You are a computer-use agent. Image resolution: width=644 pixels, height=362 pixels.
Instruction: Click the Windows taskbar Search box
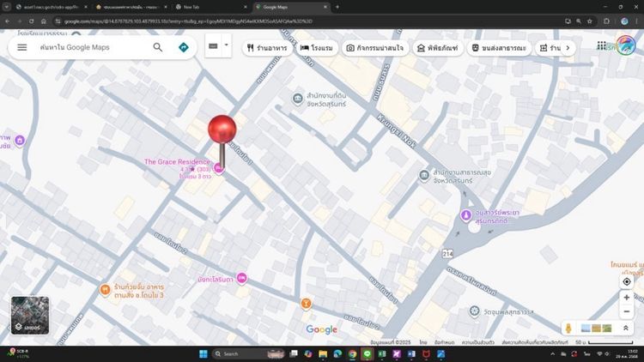coord(249,353)
